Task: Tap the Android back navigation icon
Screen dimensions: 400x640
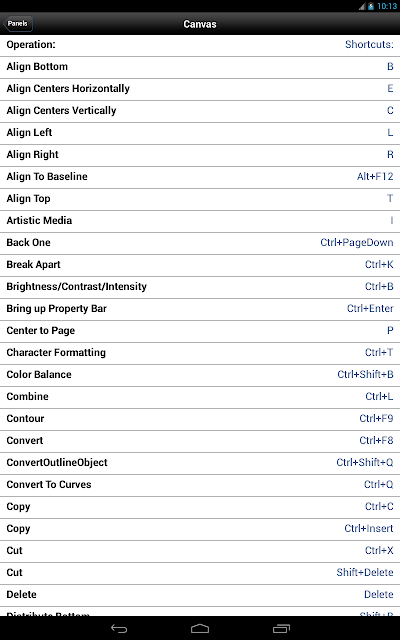Action: [x=119, y=629]
